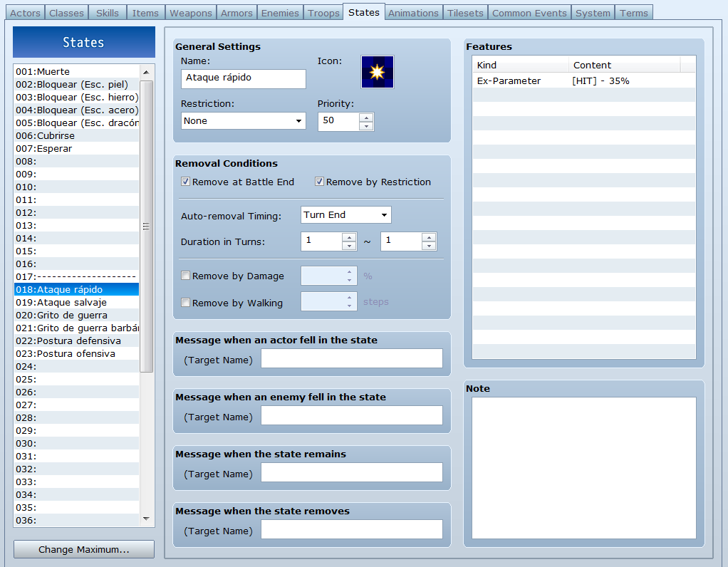Viewport: 728px width, 567px height.
Task: Click the enemy fell message field
Action: tap(351, 415)
